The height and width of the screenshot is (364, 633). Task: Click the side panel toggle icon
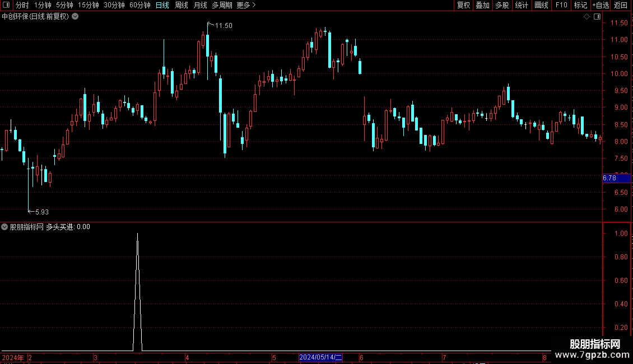tap(597, 17)
